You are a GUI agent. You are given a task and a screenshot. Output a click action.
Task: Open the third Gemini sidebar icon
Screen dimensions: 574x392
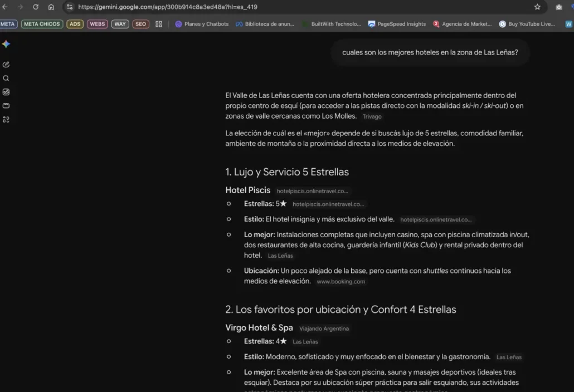click(6, 92)
